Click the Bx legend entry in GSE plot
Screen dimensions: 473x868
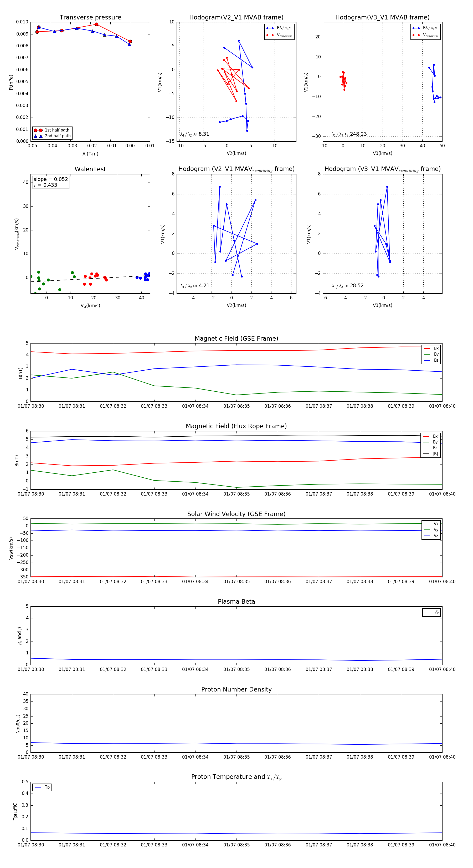click(431, 349)
